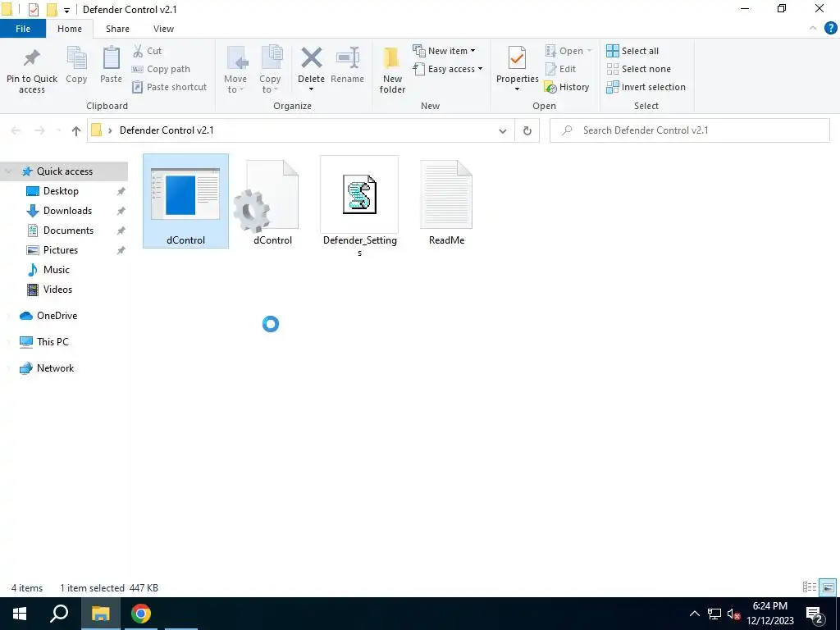Open the notification Action Center

click(x=815, y=614)
